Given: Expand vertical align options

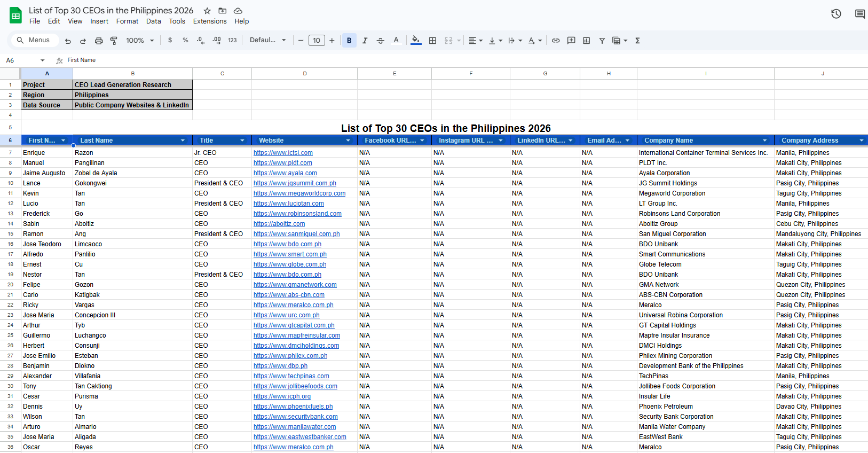Looking at the screenshot, I should click(x=495, y=41).
